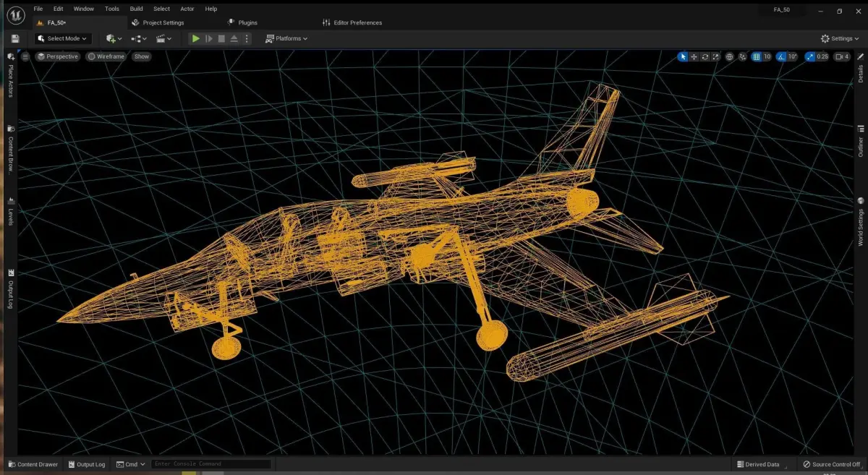Activate the scale gizmo tool
This screenshot has height=475, width=868.
pos(715,56)
